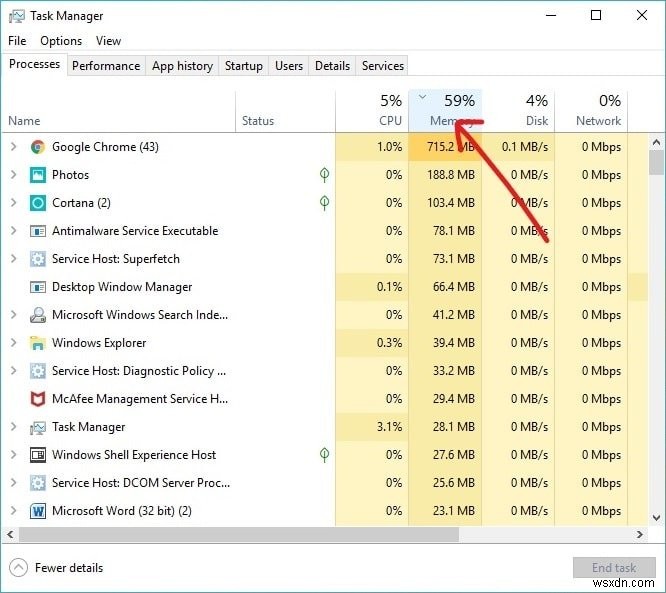Click the Service Host: Diagnostic Policy icon
This screenshot has height=593, width=666.
tap(38, 371)
